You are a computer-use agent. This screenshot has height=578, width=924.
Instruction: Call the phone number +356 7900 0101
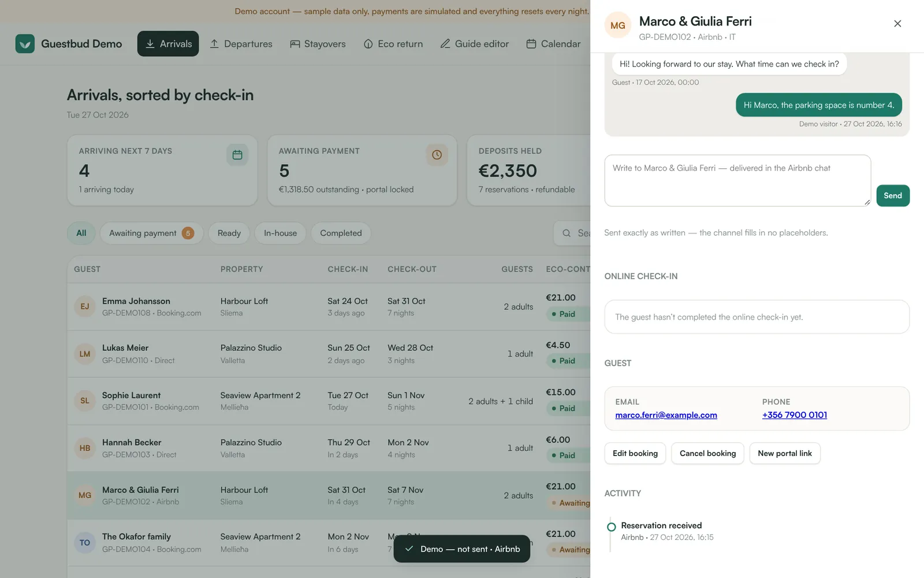[795, 415]
